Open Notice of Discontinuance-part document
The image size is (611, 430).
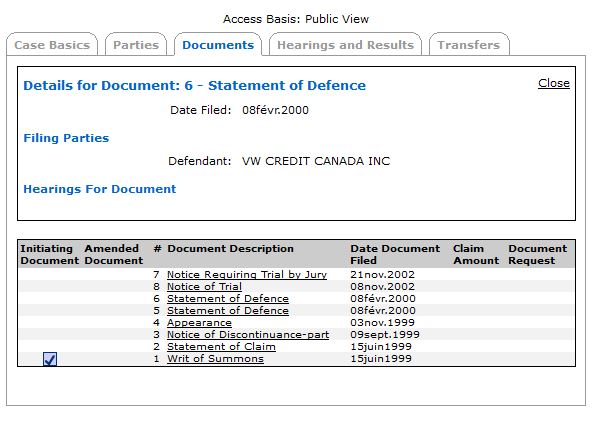[248, 335]
